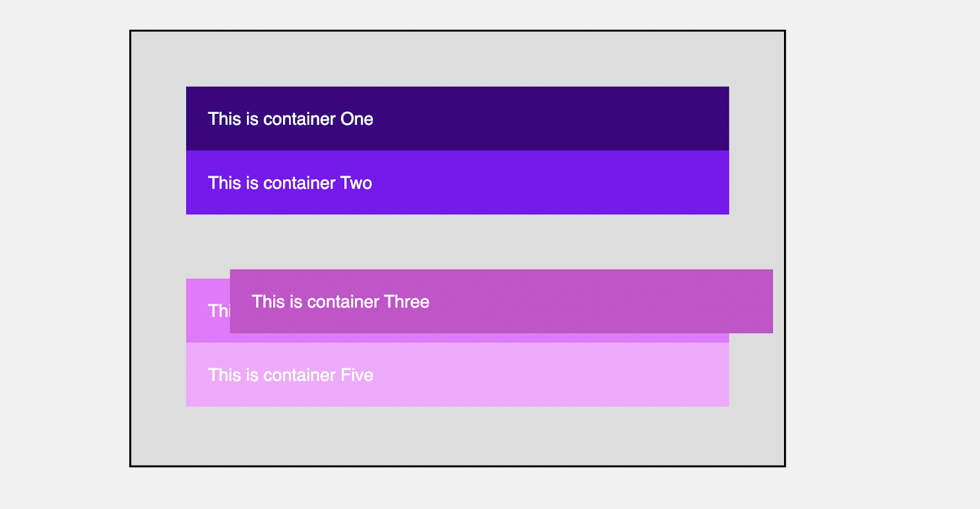Screen dimensions: 980x509
Task: Click the word "One" in the first container
Action: coord(357,119)
